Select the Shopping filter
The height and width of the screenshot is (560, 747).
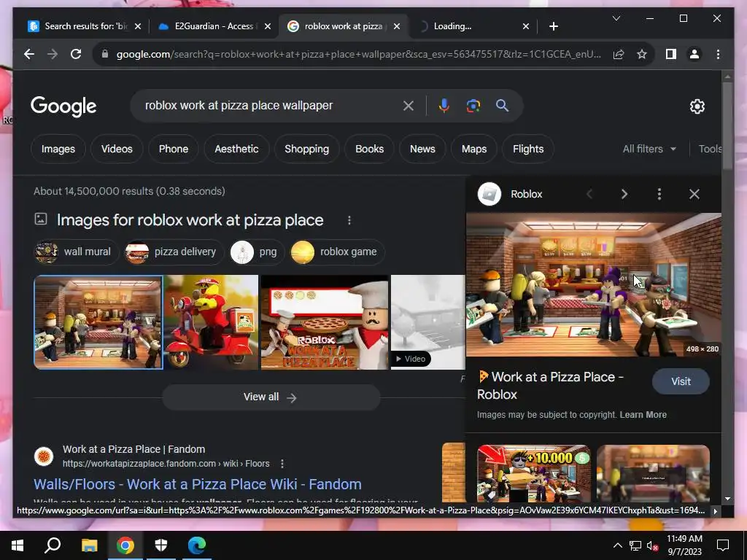coord(307,149)
